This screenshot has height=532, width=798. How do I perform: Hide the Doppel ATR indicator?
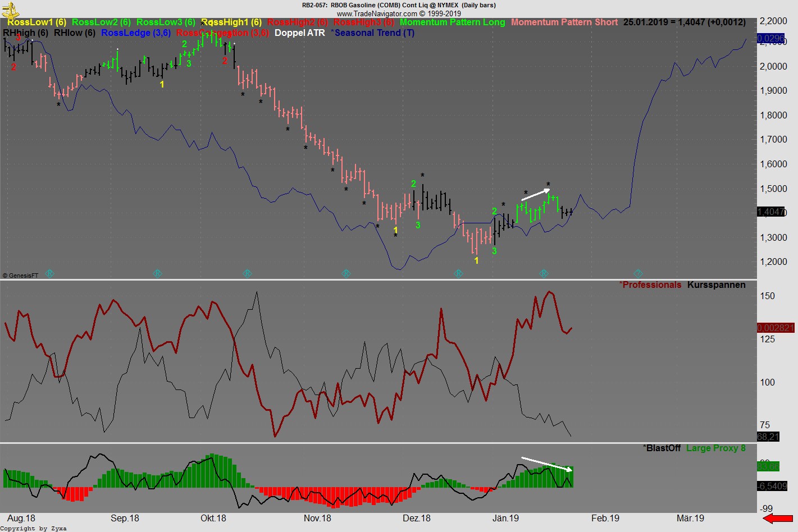coord(299,33)
